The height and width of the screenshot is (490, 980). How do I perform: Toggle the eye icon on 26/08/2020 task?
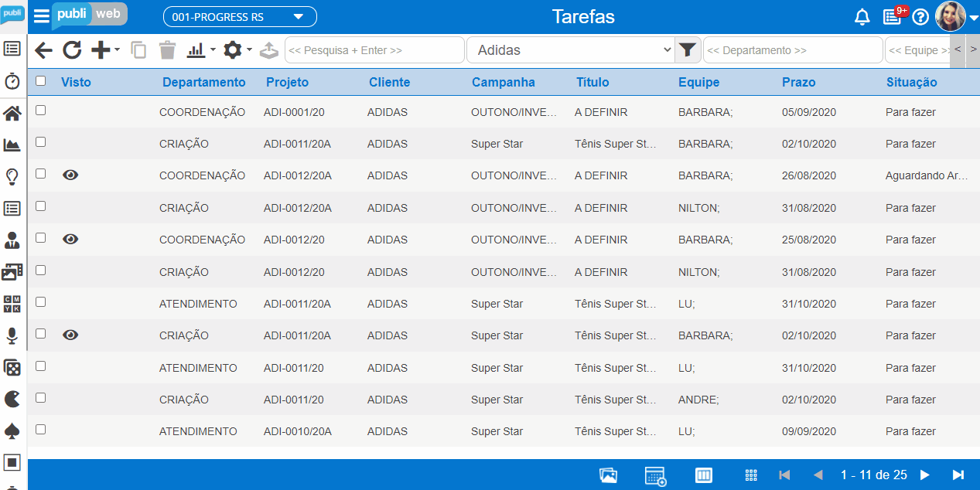coord(70,175)
